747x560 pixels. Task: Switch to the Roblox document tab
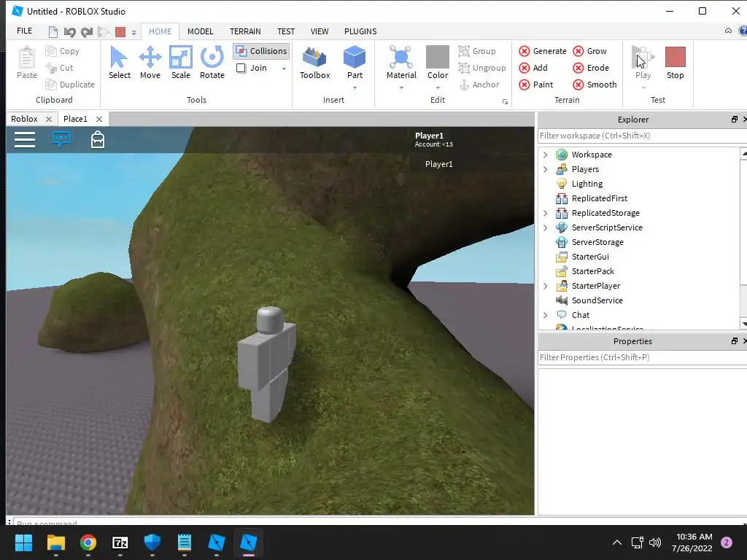[24, 119]
